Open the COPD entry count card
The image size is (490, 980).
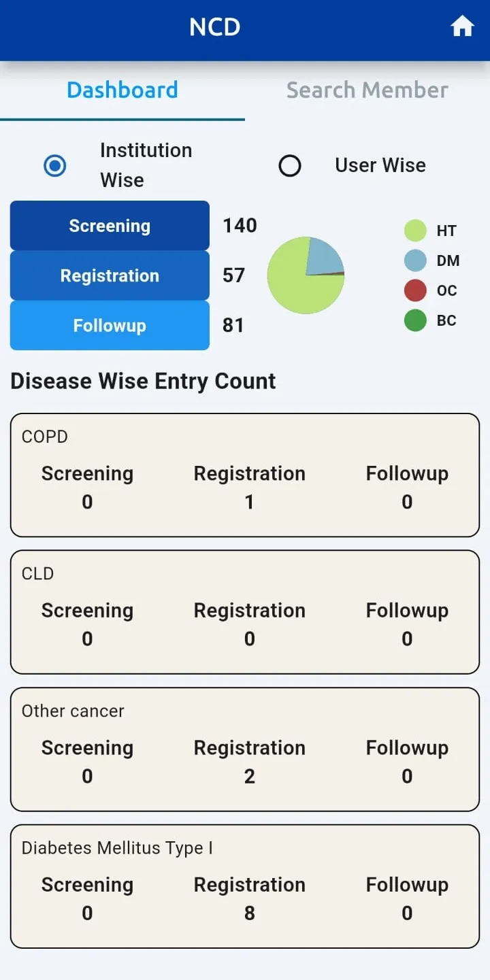(245, 475)
